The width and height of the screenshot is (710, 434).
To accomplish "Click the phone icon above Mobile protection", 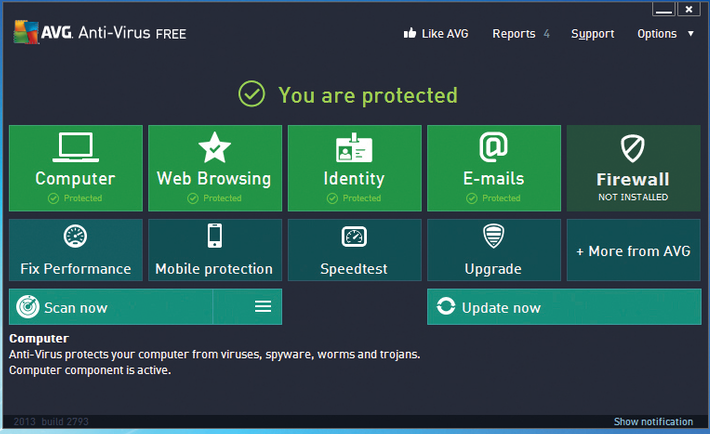I will pyautogui.click(x=215, y=236).
